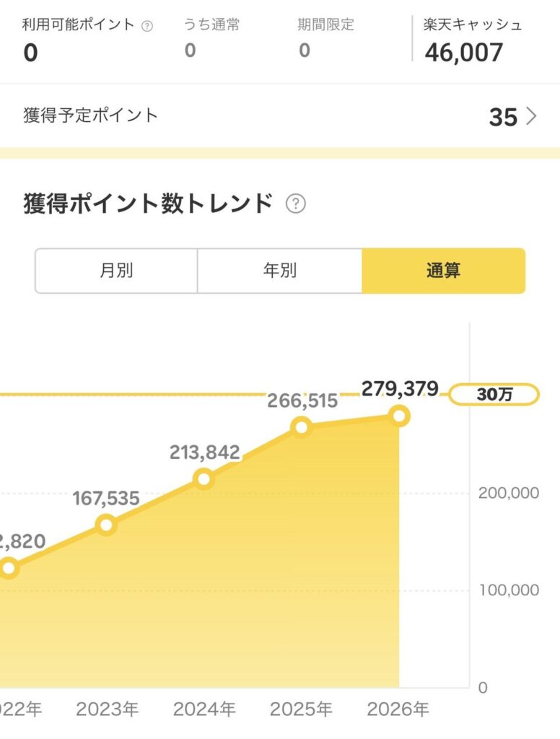This screenshot has width=560, height=739.
Task: Open help icon beside 獲得ポイント数トレンド
Action: tap(296, 204)
